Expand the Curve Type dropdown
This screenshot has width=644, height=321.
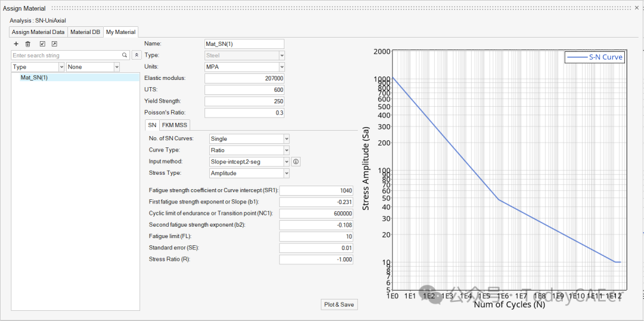(x=249, y=150)
